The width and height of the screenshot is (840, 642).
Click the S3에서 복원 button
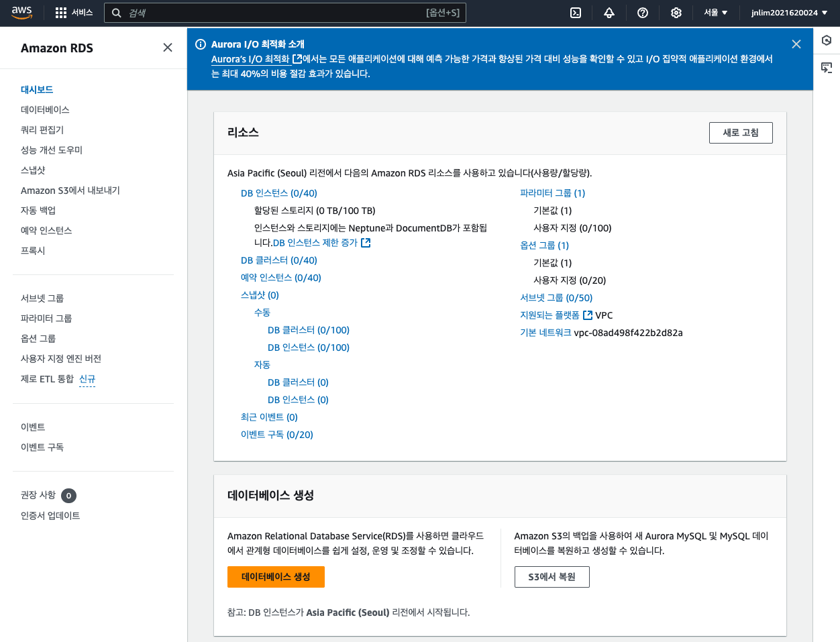point(552,577)
